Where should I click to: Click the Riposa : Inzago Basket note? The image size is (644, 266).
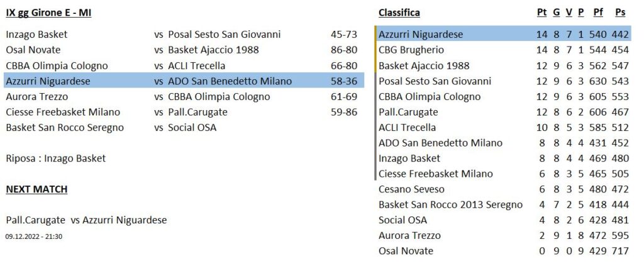(56, 158)
